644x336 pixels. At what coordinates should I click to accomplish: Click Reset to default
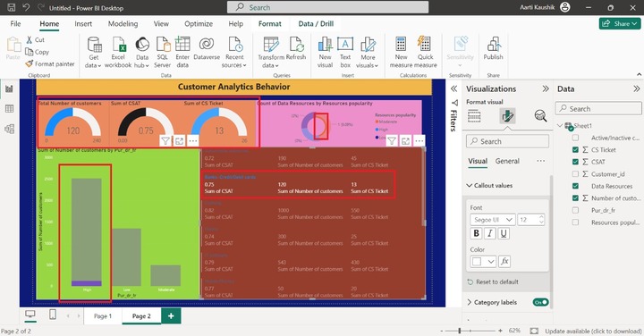[493, 281]
